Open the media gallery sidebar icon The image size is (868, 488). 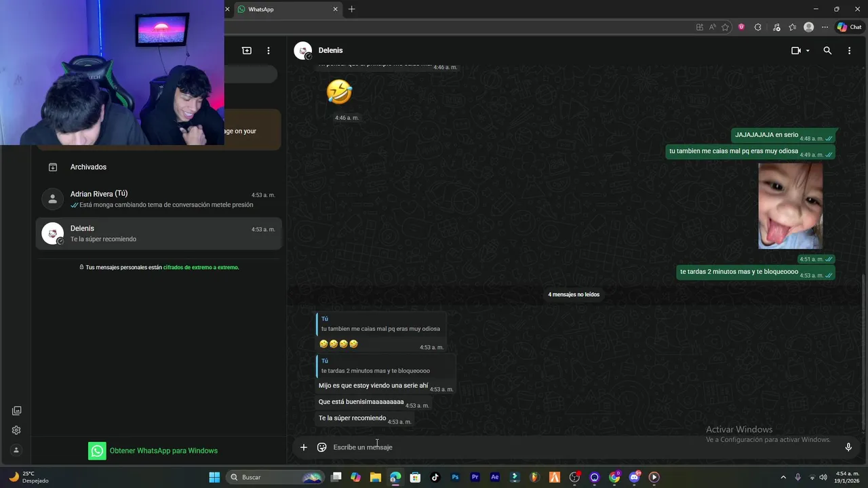click(16, 411)
